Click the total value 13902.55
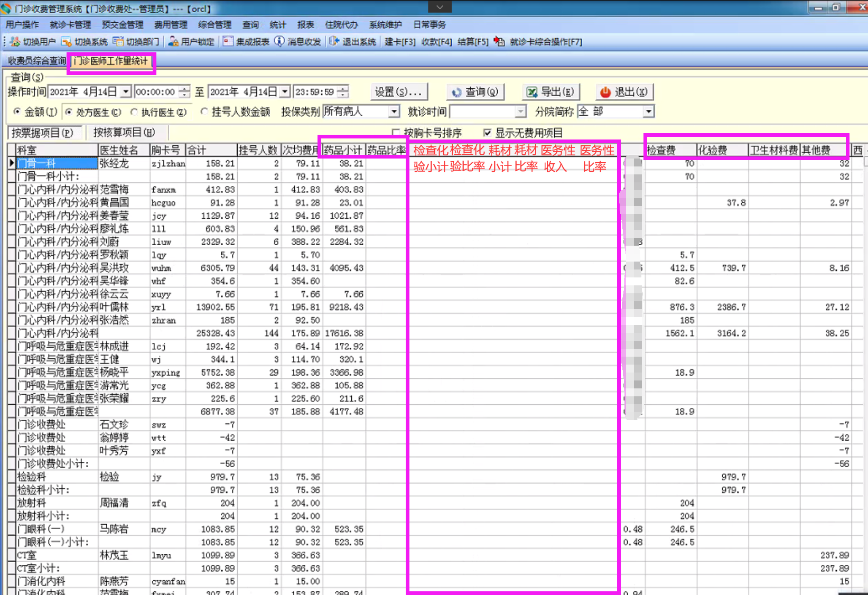Image resolution: width=868 pixels, height=595 pixels. pos(216,307)
